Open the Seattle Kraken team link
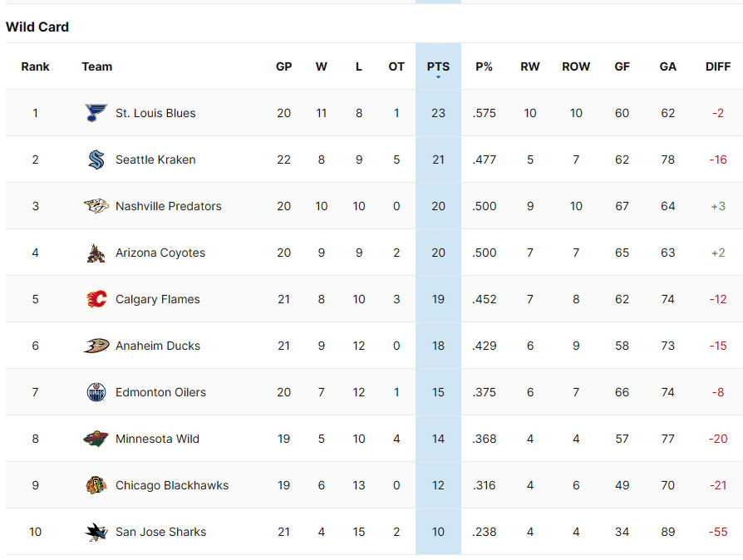The height and width of the screenshot is (560, 743). coord(155,160)
